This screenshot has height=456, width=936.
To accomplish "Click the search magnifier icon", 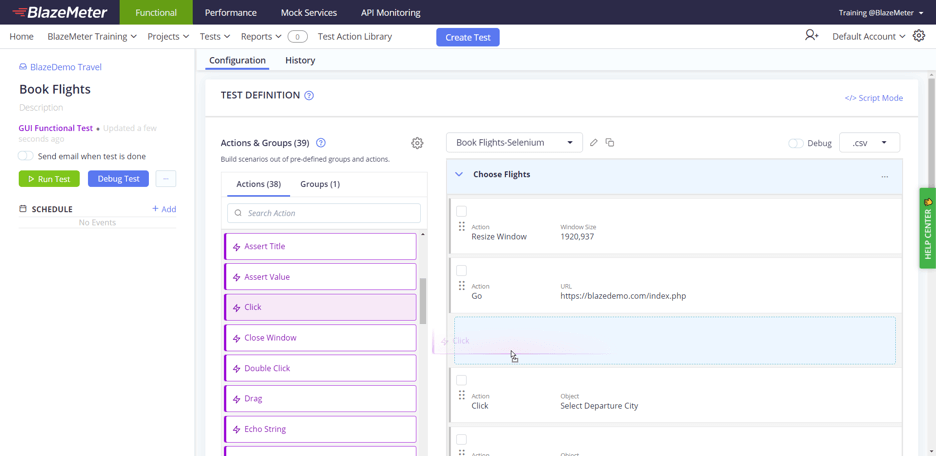I will [x=238, y=213].
